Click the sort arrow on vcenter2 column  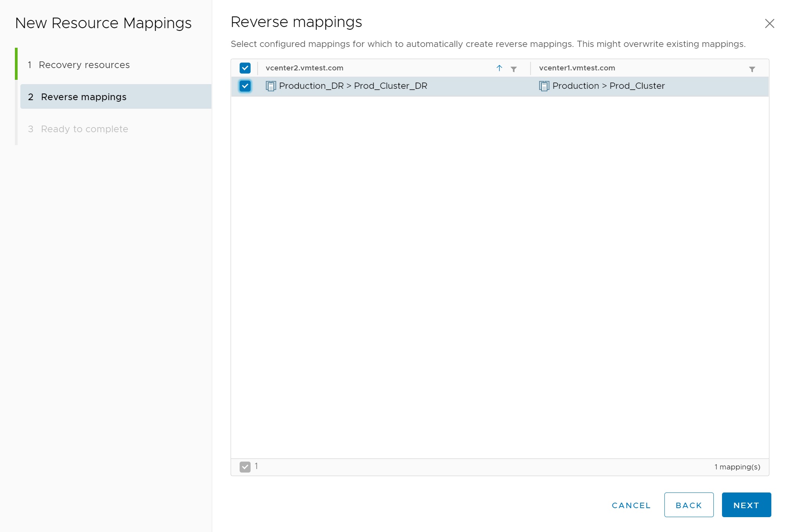coord(499,68)
